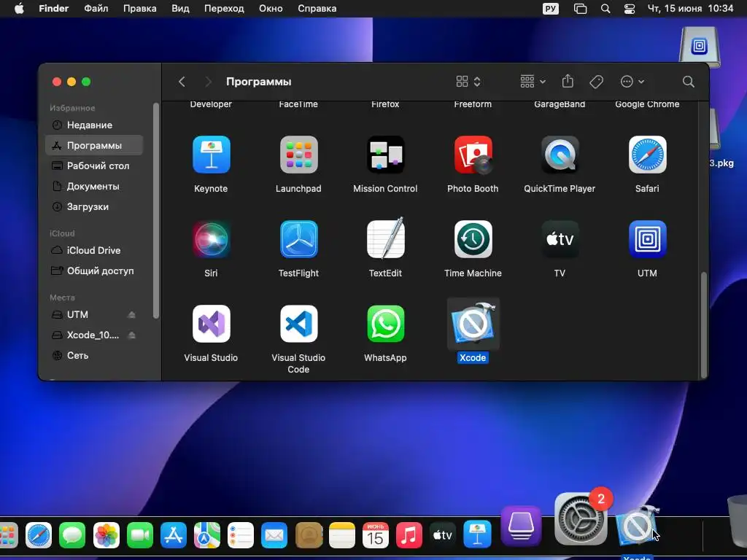Select the Xcode app in Finder window
747x560 pixels.
(473, 324)
